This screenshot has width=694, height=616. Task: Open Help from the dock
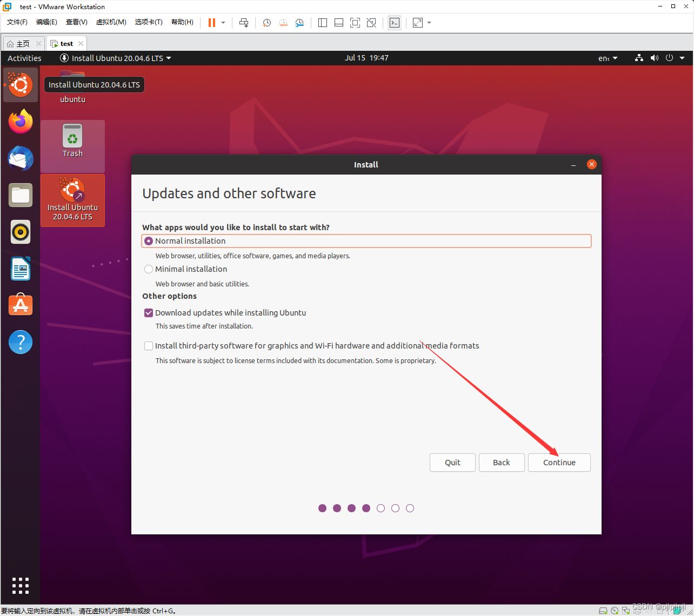pyautogui.click(x=21, y=342)
